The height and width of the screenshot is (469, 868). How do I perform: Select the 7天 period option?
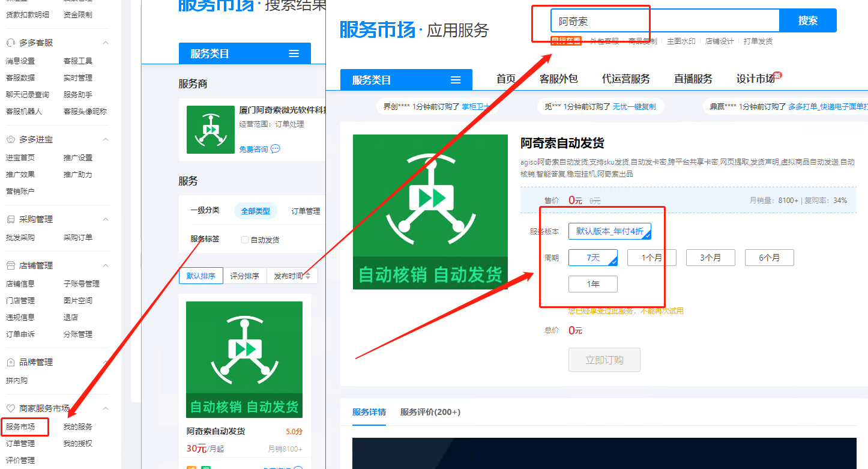(x=593, y=258)
